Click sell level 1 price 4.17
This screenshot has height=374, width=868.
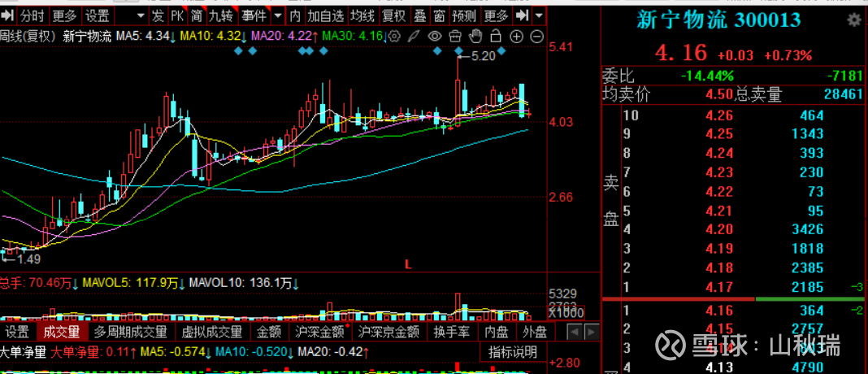click(x=719, y=287)
